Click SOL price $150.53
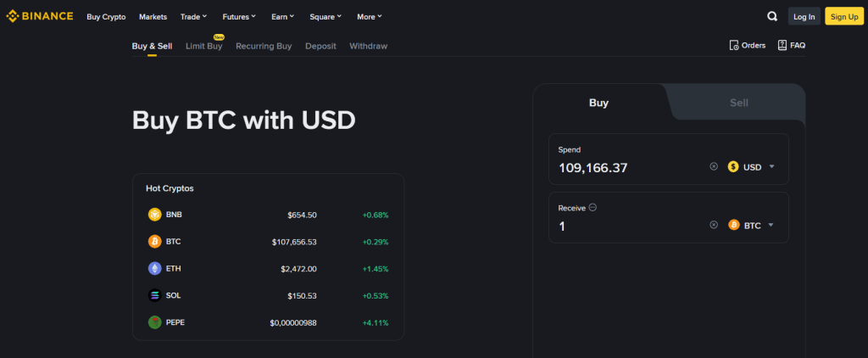Image resolution: width=868 pixels, height=358 pixels. coord(302,295)
